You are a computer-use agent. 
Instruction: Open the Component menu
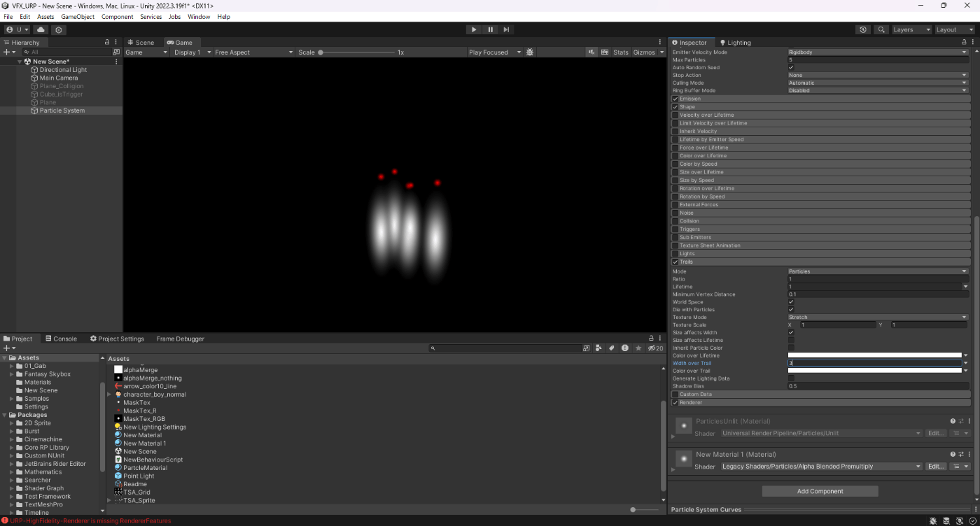(x=117, y=16)
